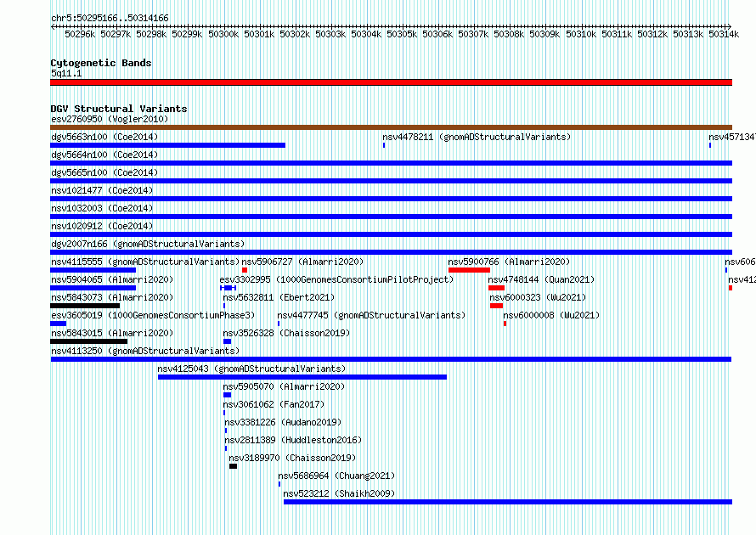Click nsv4478211 (gnomADStructuralVariants) label
Image resolution: width=756 pixels, height=535 pixels.
click(x=477, y=137)
